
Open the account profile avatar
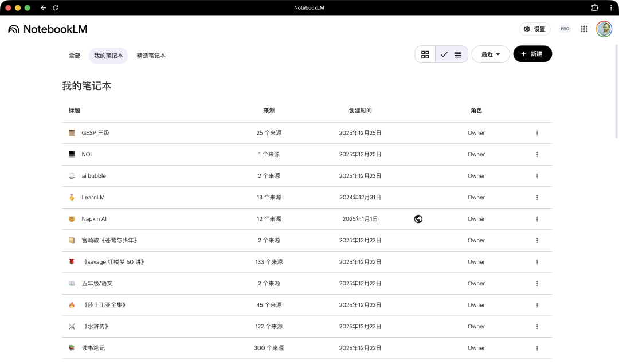click(x=604, y=29)
